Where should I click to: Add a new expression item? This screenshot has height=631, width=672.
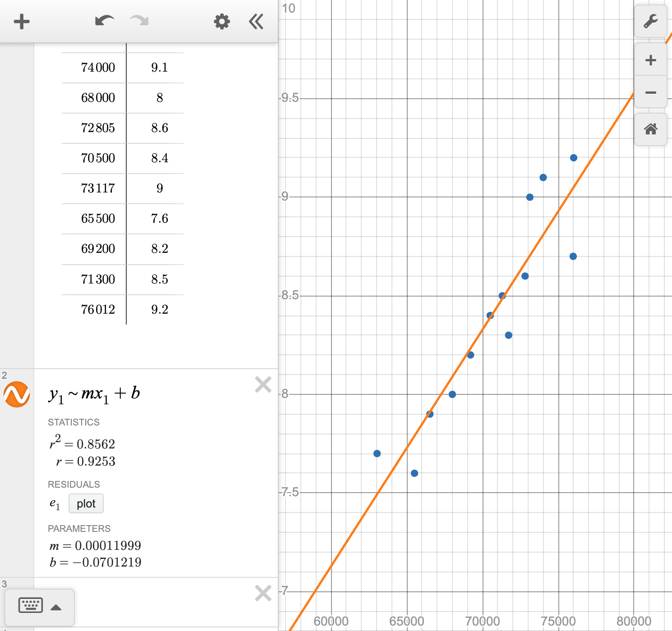(x=21, y=21)
